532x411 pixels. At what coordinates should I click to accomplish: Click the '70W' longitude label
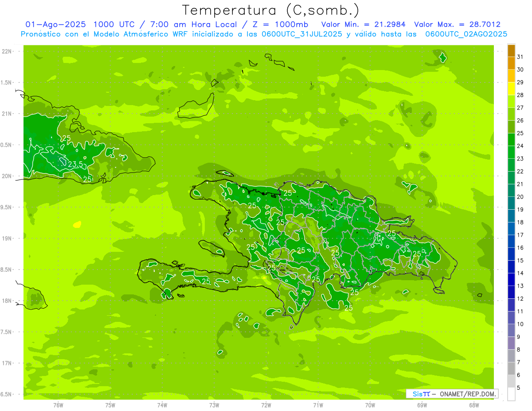[370, 405]
